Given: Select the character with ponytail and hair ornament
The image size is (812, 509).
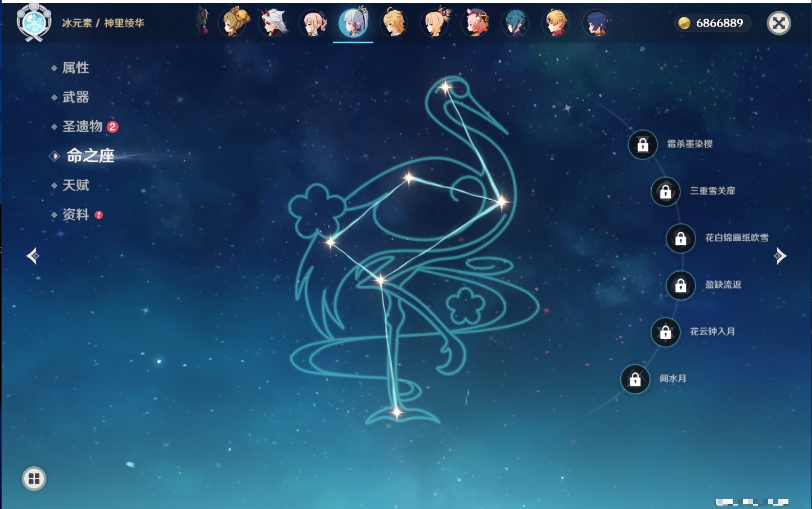Looking at the screenshot, I should click(x=435, y=22).
